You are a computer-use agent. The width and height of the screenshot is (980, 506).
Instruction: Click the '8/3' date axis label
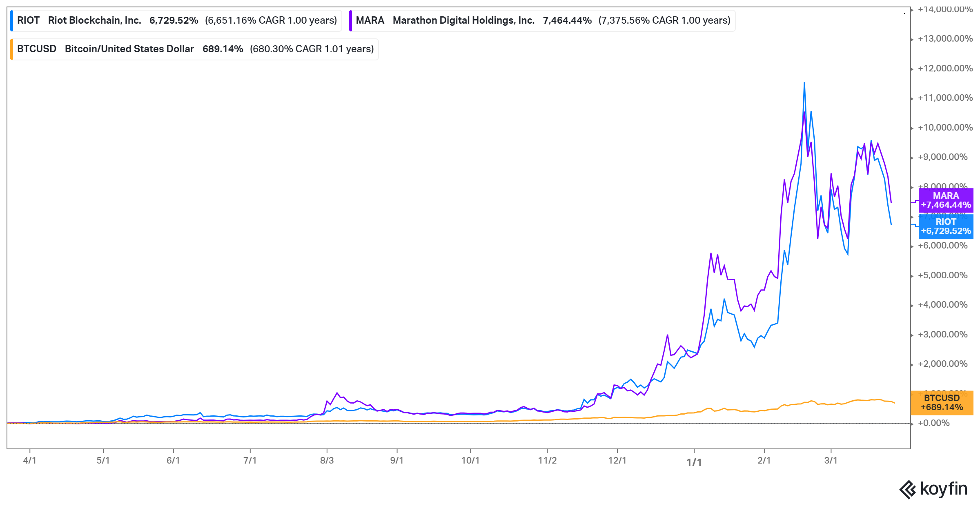327,460
